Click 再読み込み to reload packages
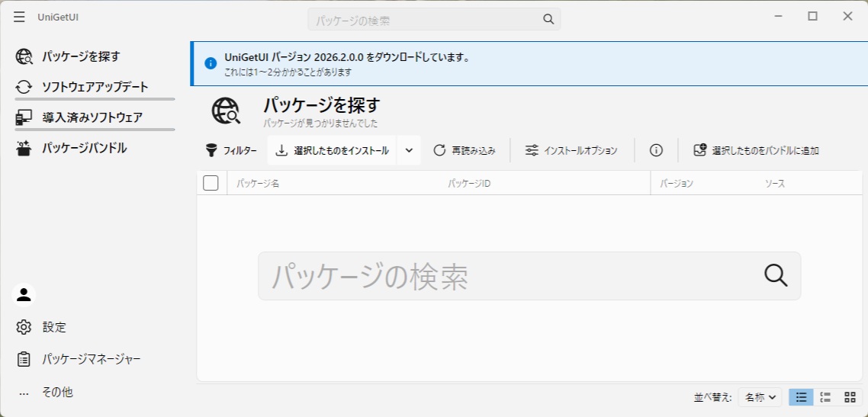 click(464, 150)
